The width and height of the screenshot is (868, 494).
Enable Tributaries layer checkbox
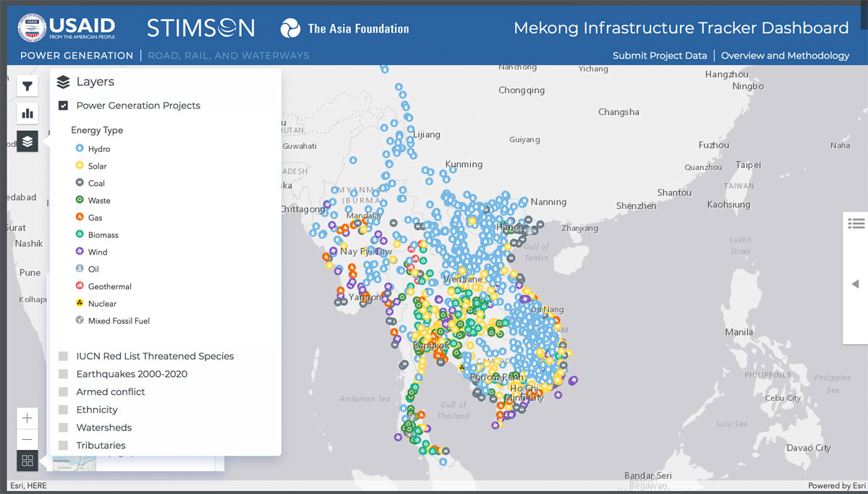pos(64,446)
